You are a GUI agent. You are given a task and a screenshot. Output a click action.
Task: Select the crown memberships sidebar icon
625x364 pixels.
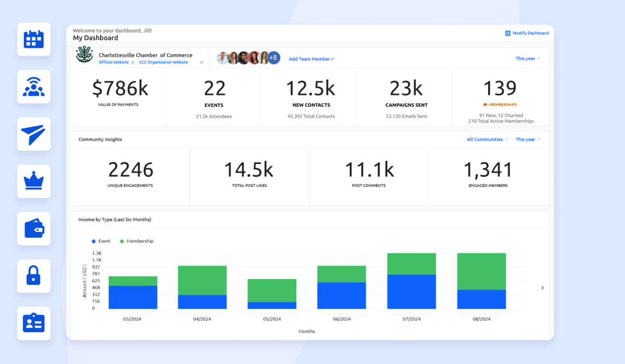click(34, 182)
